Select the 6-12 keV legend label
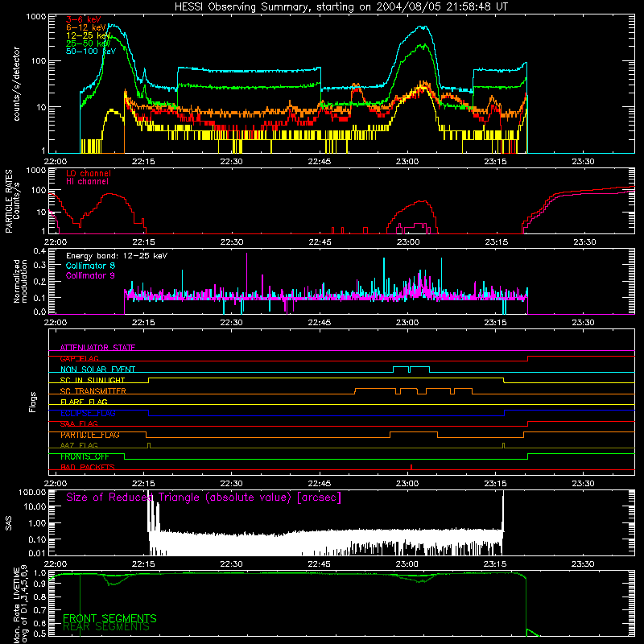 [86, 27]
